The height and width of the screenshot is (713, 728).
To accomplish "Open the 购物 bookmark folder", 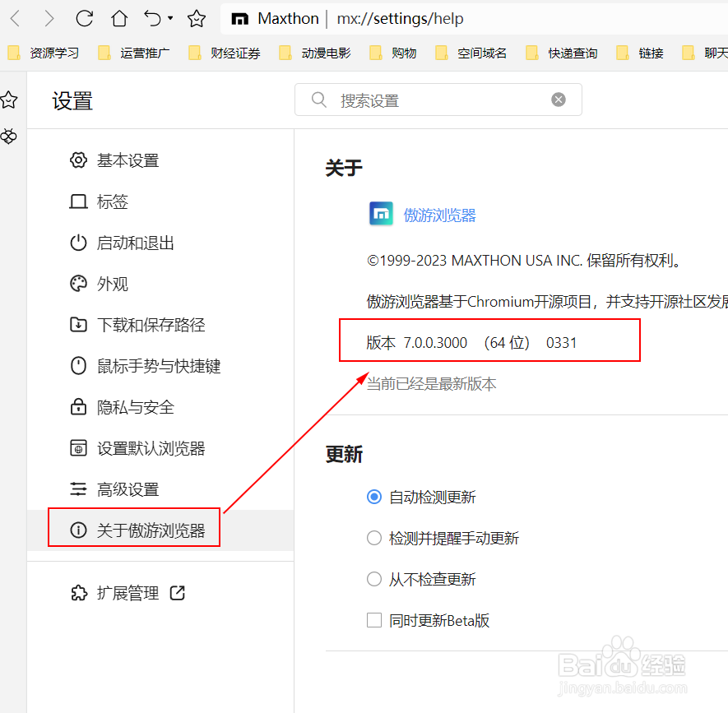I will pyautogui.click(x=392, y=53).
